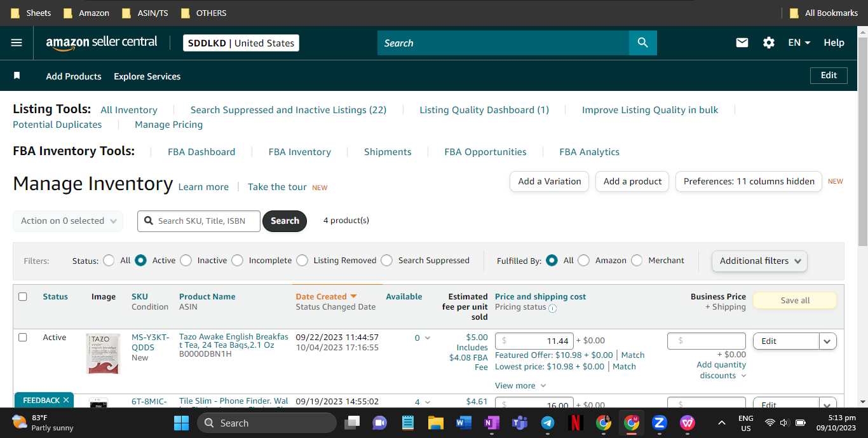Click the magnifier search button in header
The image size is (868, 438).
tap(643, 43)
